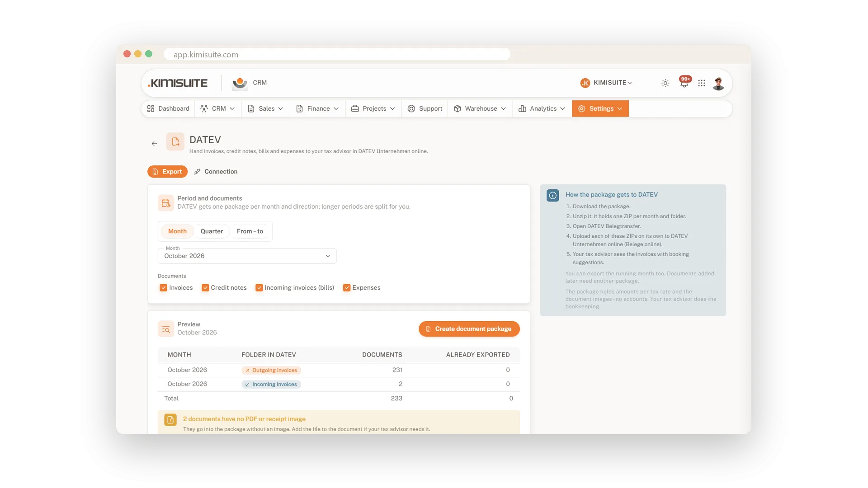Screen dimensions: 868x488
Task: Click the Outgoing invoices folder tag
Action: 271,371
